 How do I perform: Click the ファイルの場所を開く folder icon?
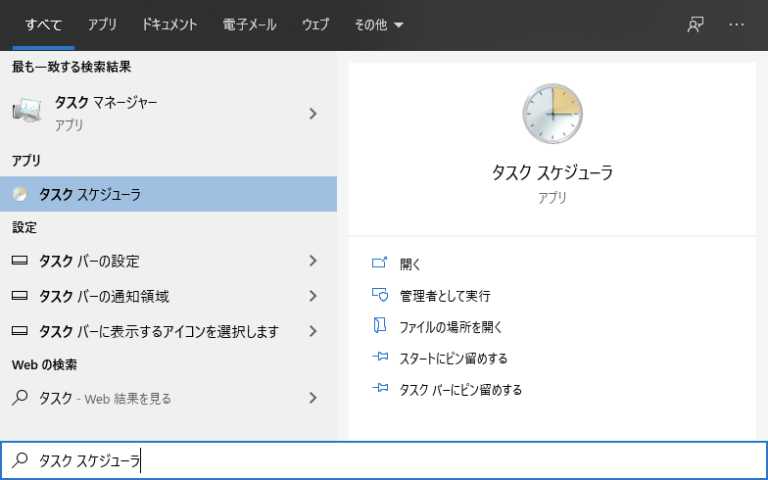[379, 326]
